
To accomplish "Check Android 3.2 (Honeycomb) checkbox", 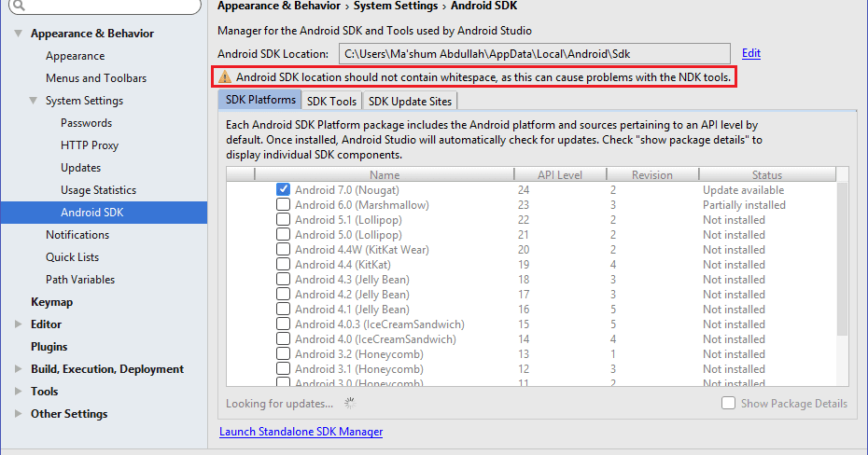I will [x=283, y=353].
